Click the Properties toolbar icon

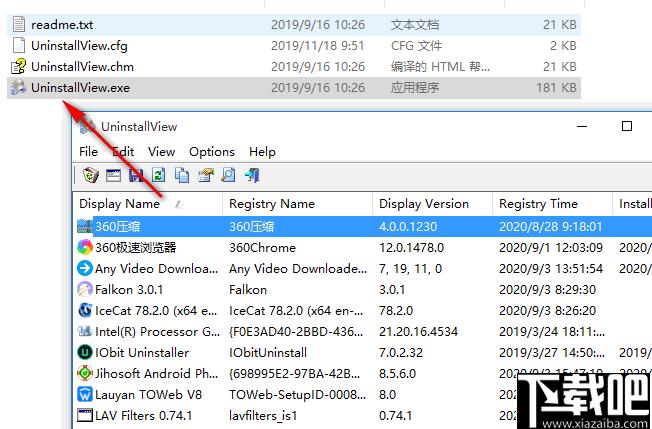point(205,176)
